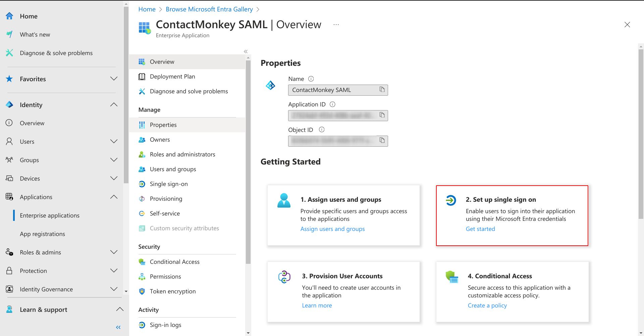Open Roles and administrators
The width and height of the screenshot is (644, 336).
click(187, 154)
